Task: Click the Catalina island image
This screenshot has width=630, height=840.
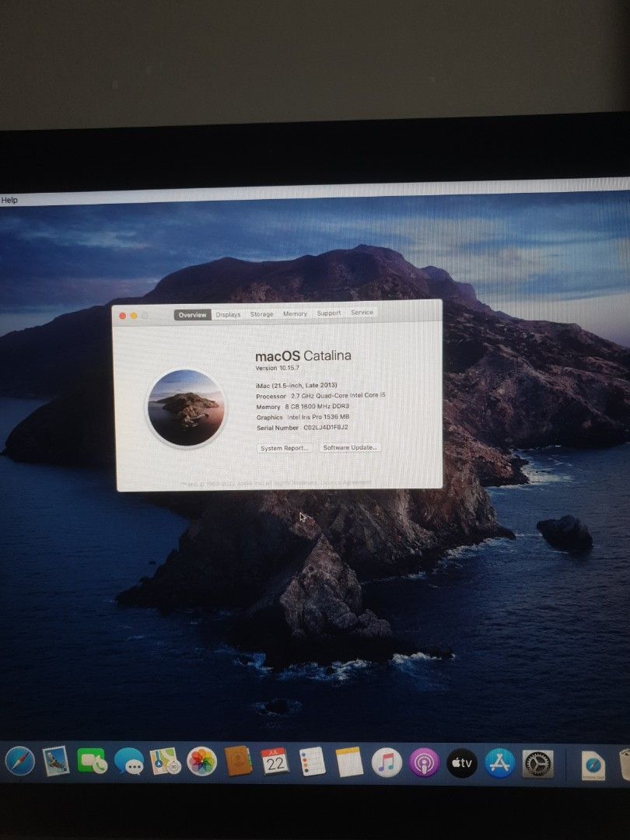Action: (x=186, y=408)
